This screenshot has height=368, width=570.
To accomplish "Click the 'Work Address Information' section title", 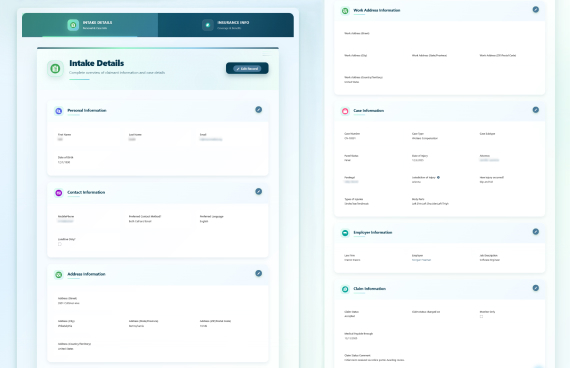I will click(377, 10).
